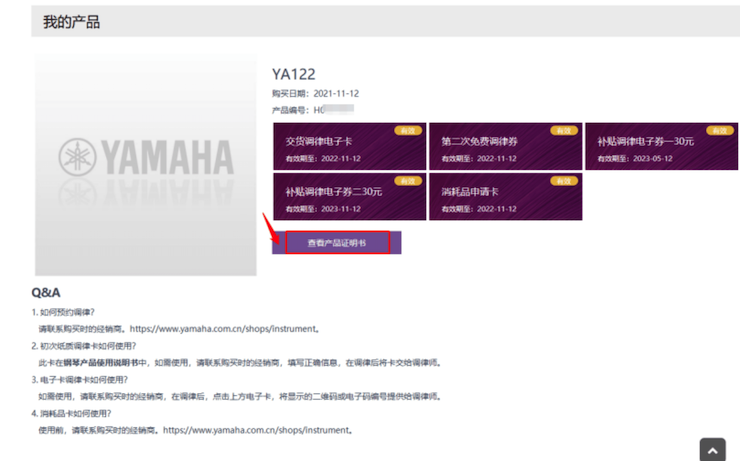Open the 消耗品申请卡 card
The width and height of the screenshot is (740, 461).
click(505, 197)
